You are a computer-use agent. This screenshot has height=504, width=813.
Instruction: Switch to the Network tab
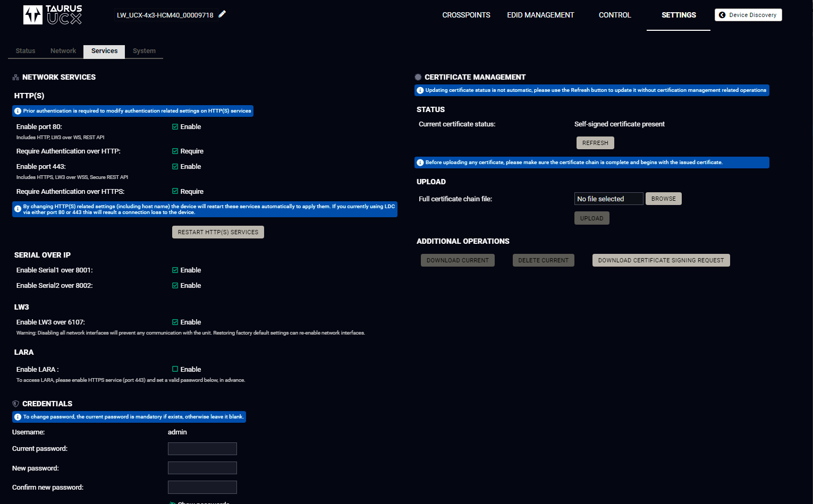click(63, 51)
